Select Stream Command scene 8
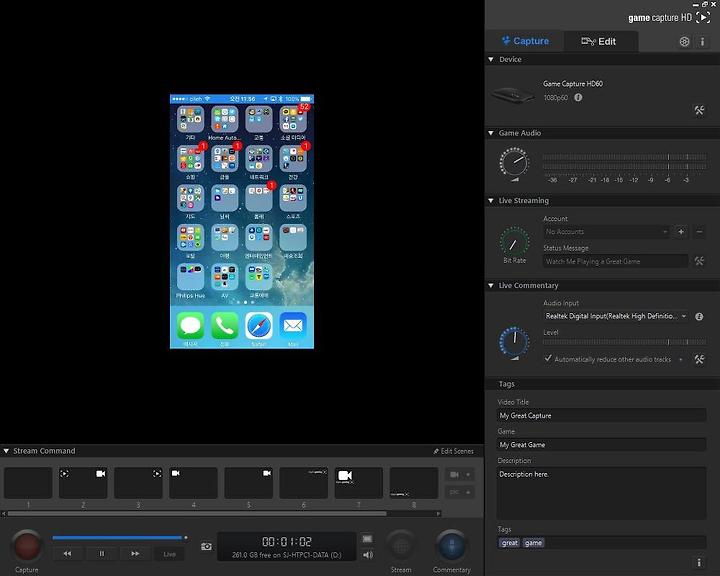The height and width of the screenshot is (576, 720). (414, 483)
